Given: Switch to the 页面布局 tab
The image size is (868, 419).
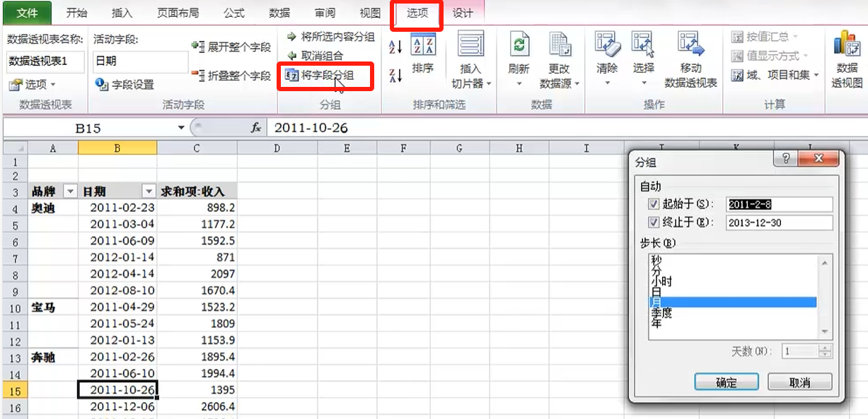Looking at the screenshot, I should point(178,13).
